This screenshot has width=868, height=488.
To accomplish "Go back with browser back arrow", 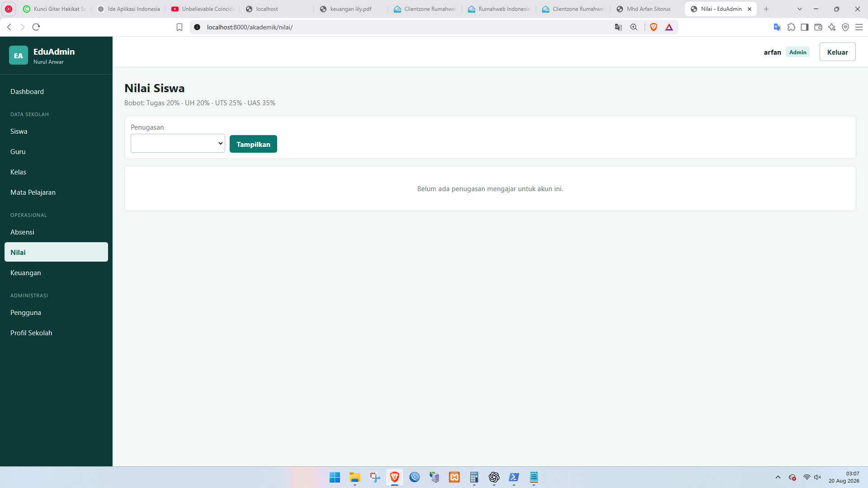I will (9, 27).
